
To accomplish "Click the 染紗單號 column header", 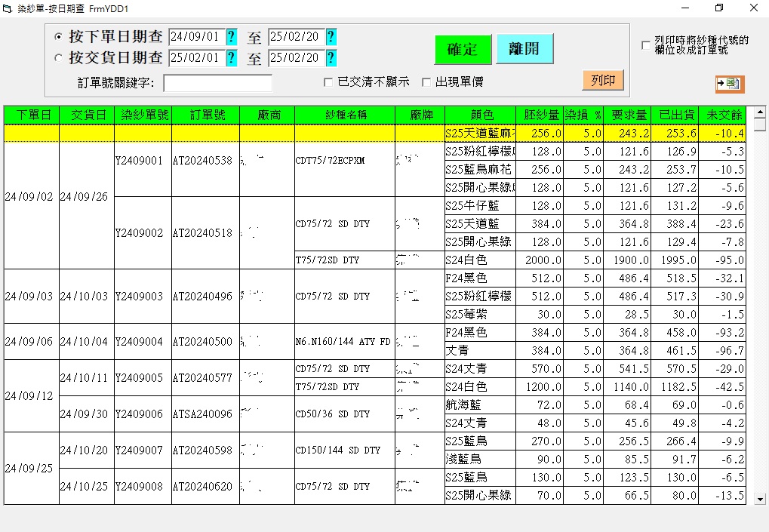I will [x=143, y=115].
